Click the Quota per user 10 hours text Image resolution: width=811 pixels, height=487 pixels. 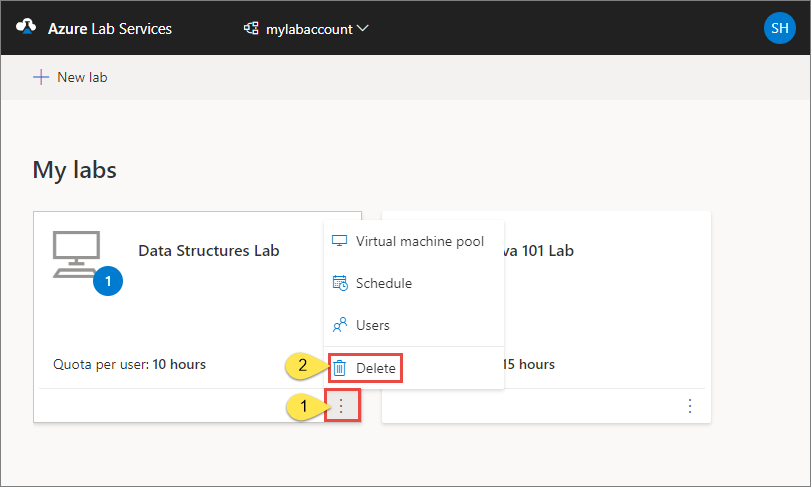(x=129, y=364)
